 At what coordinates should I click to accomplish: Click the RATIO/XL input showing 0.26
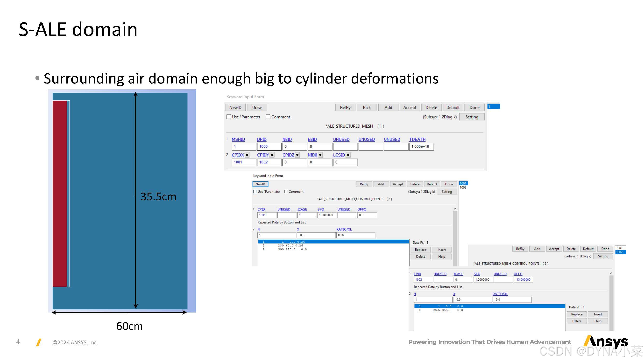point(355,235)
